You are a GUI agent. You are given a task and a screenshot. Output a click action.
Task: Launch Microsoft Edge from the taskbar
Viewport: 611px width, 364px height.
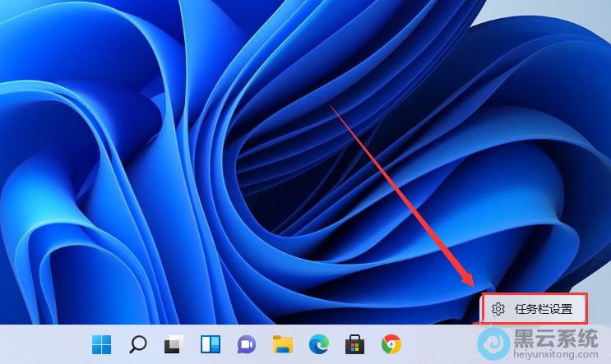tap(318, 344)
